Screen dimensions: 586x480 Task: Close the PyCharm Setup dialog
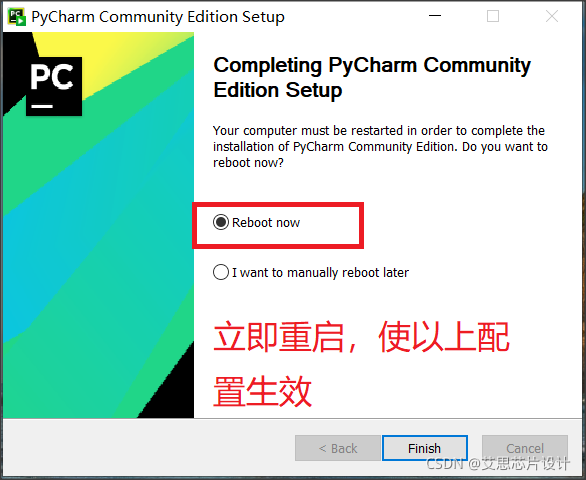click(552, 16)
